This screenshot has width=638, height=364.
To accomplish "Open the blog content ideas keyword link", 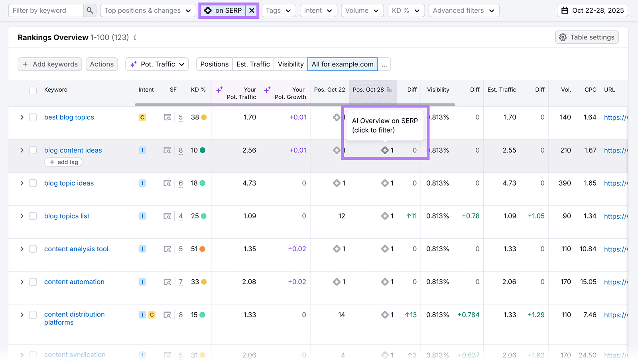I will click(x=73, y=150).
